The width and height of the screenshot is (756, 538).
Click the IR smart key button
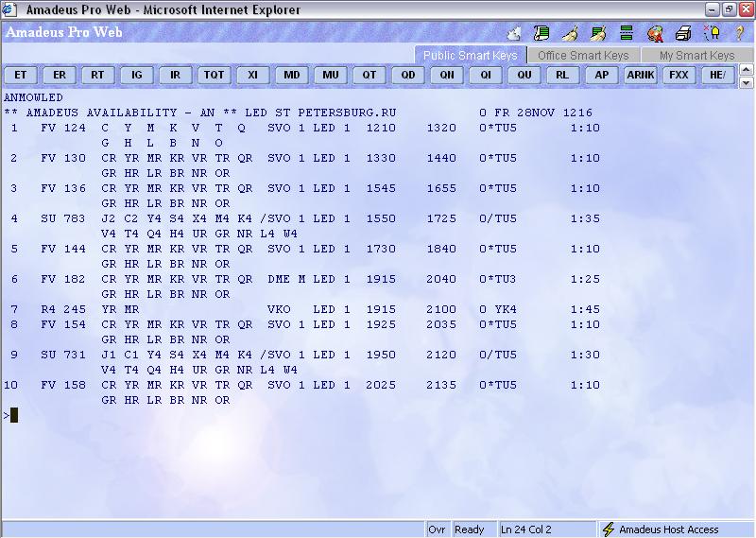pos(176,76)
